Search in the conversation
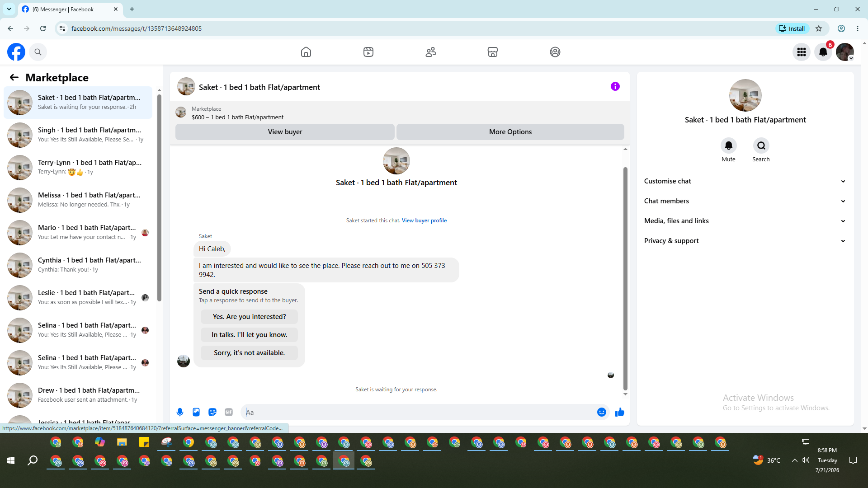The width and height of the screenshot is (868, 488). [761, 145]
